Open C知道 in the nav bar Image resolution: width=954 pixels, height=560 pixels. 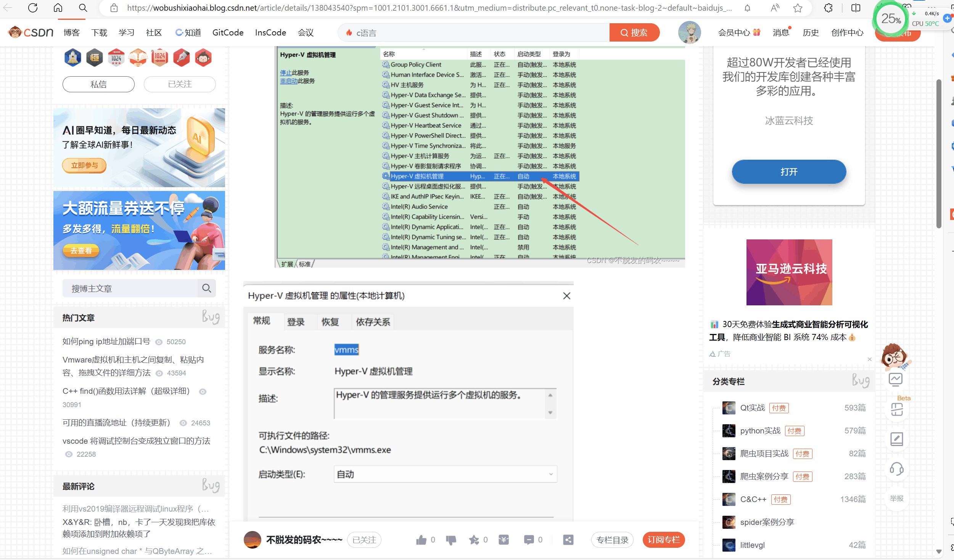188,33
